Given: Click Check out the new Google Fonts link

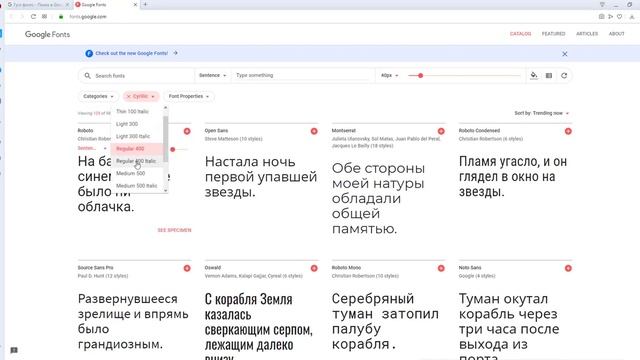Looking at the screenshot, I should (131, 53).
